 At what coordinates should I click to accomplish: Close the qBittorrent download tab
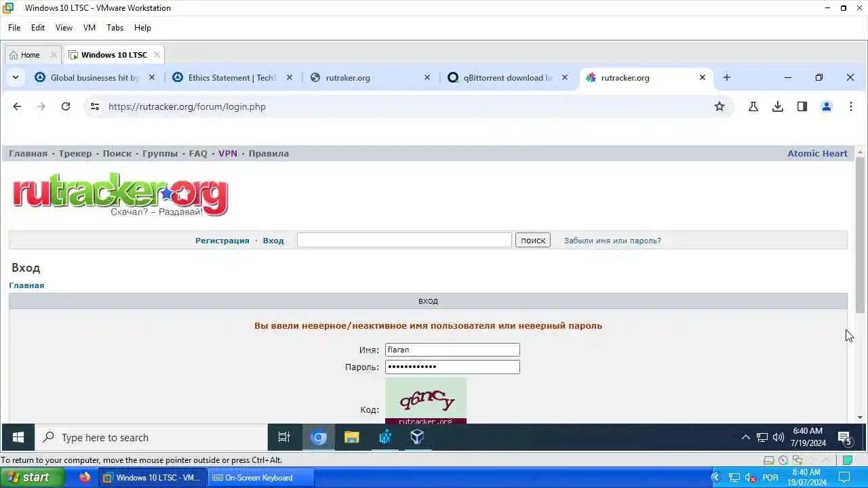pyautogui.click(x=565, y=77)
